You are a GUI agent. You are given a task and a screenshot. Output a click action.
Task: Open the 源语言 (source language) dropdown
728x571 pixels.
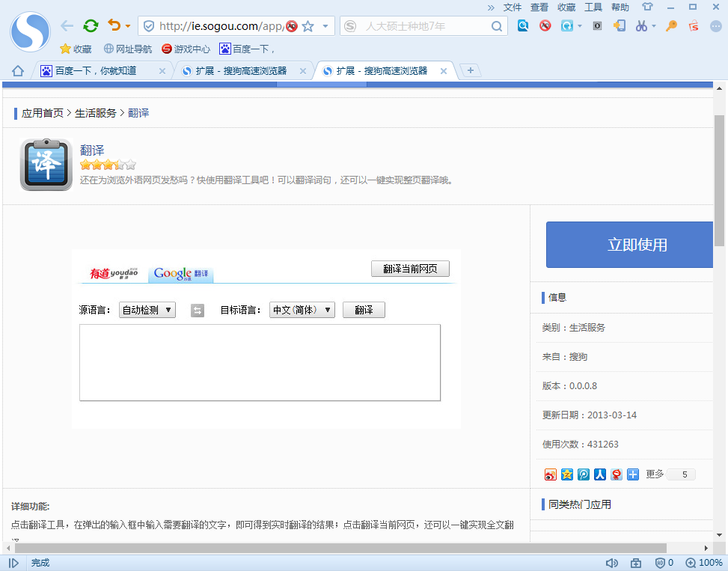tap(147, 309)
